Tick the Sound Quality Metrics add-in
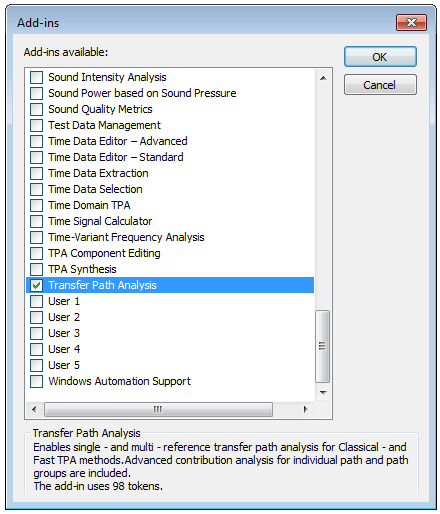This screenshot has width=440, height=514. pyautogui.click(x=36, y=109)
